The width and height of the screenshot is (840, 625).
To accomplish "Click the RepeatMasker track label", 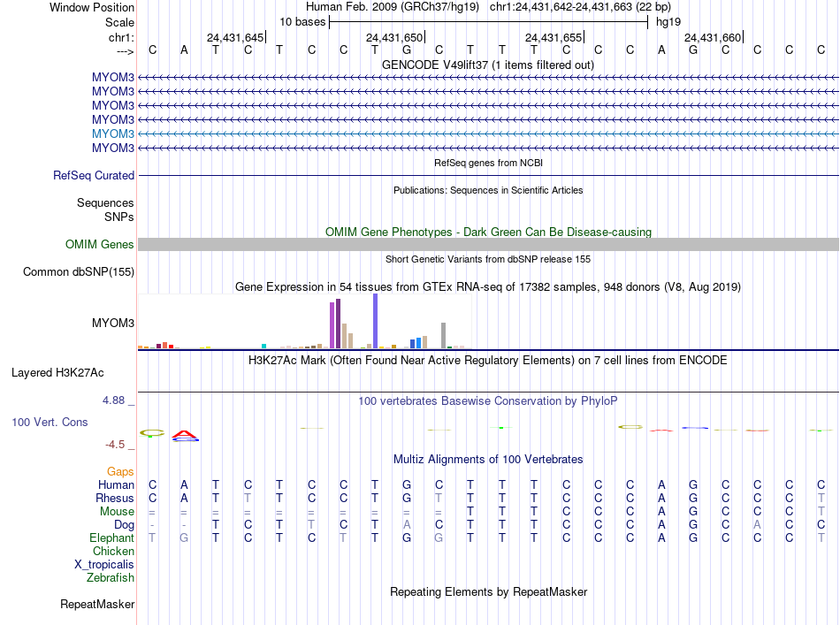I will tap(97, 604).
